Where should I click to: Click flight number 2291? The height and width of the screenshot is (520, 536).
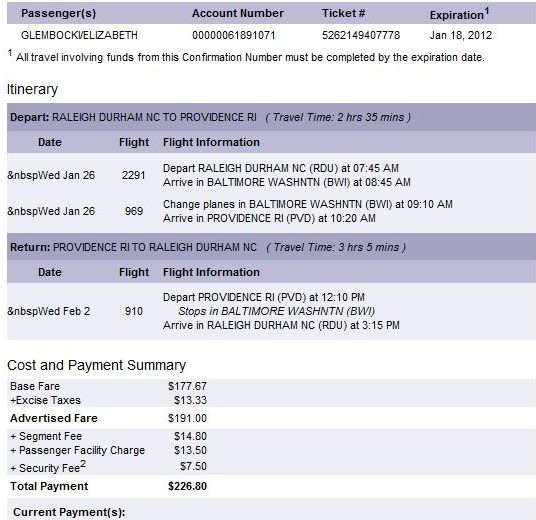(x=134, y=175)
